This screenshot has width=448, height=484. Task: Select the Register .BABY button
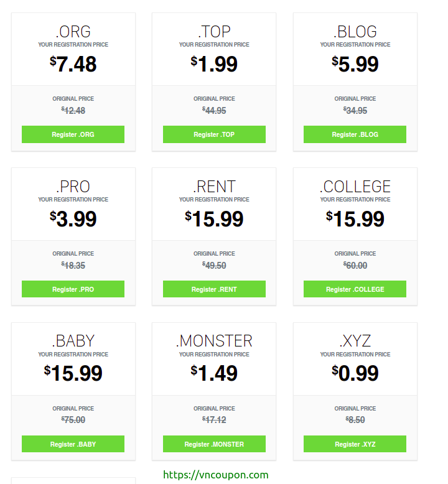point(73,444)
